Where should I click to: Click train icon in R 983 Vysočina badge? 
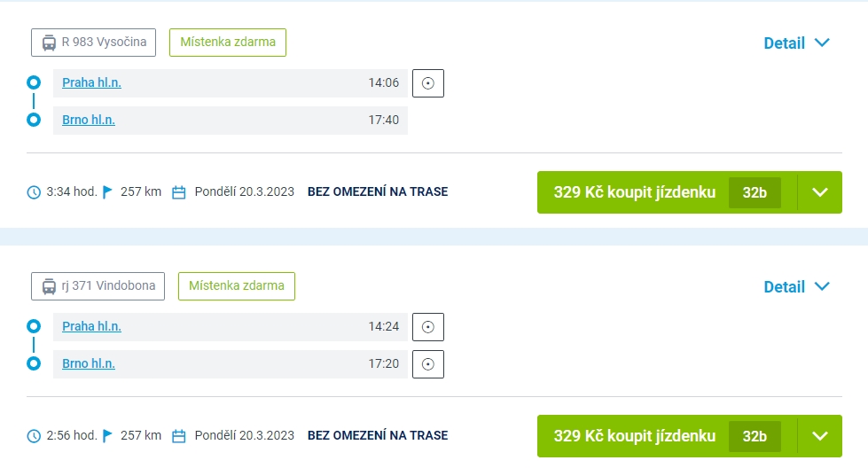point(49,43)
